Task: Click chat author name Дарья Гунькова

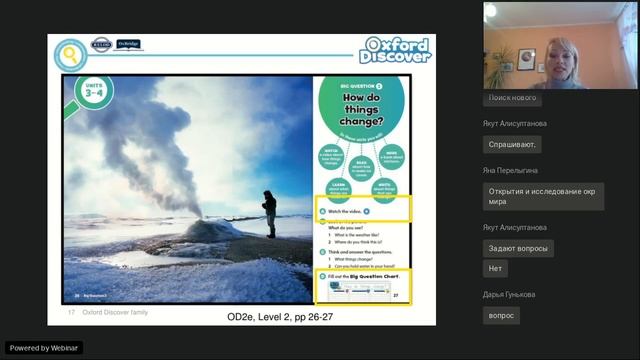Action: point(509,294)
